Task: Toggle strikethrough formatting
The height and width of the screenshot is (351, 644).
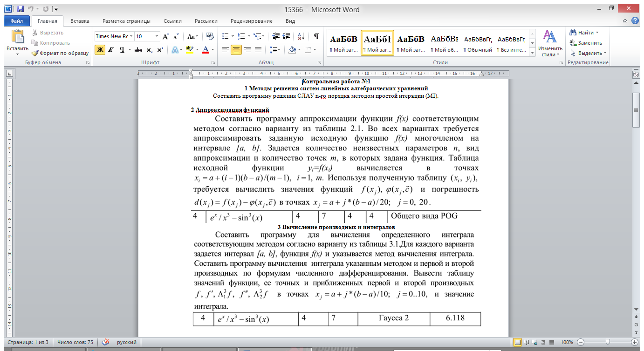Action: click(x=138, y=50)
